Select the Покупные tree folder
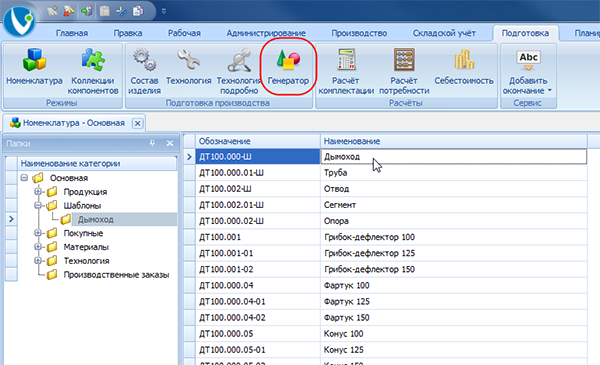This screenshot has width=600, height=365. pos(83,233)
